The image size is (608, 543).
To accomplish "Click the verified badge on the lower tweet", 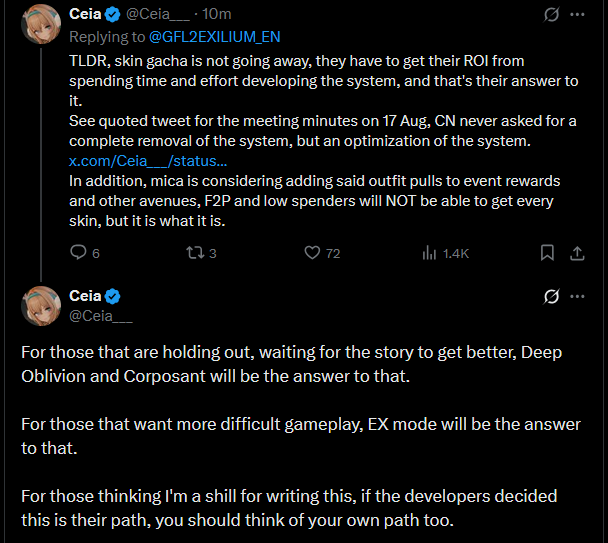I will coord(113,296).
